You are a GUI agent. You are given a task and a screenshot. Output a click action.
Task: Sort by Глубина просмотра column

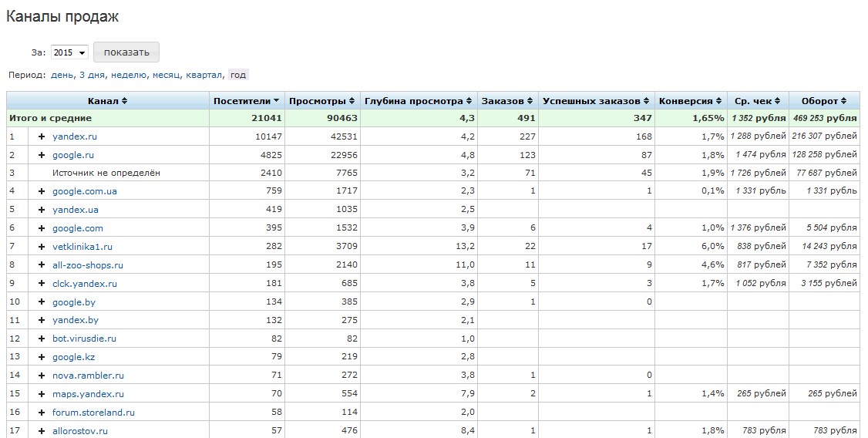(x=418, y=101)
